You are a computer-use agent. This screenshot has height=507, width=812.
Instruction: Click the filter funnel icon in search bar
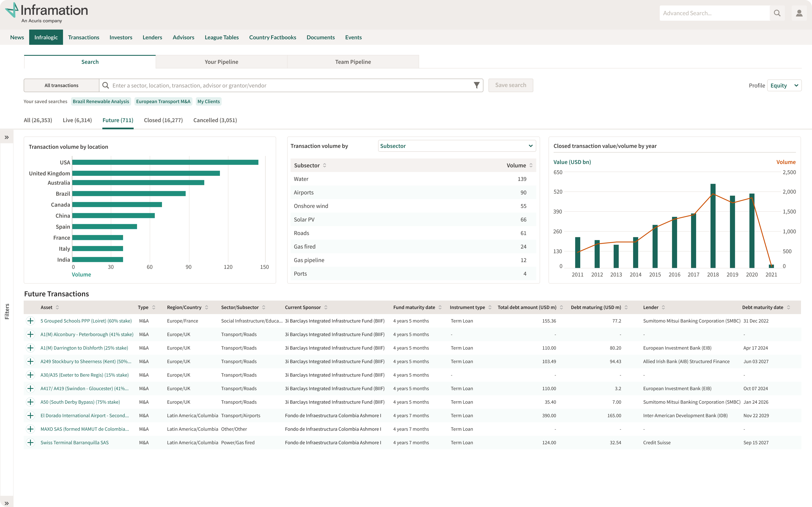476,85
